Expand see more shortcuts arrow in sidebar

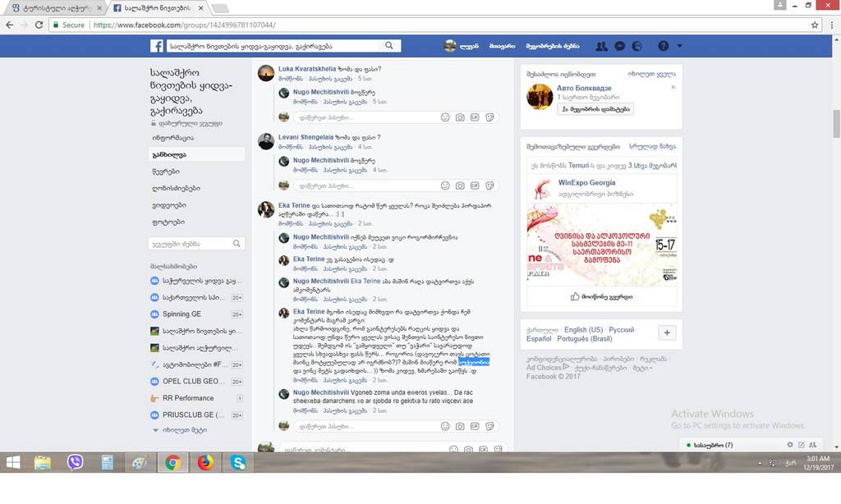155,430
